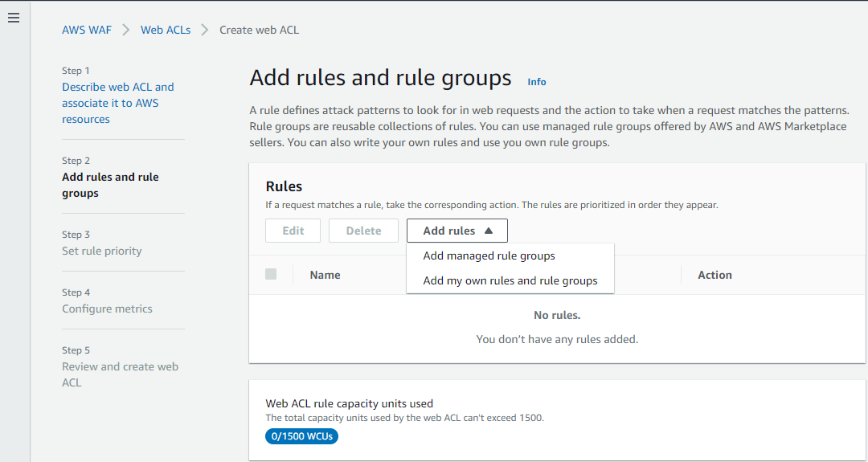Click the AWS WAF breadcrumb link

coord(87,30)
